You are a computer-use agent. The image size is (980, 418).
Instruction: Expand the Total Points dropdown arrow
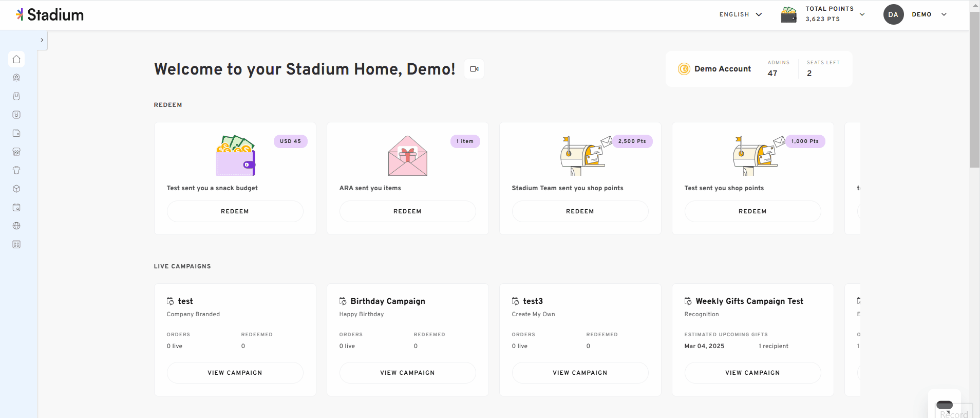tap(862, 14)
